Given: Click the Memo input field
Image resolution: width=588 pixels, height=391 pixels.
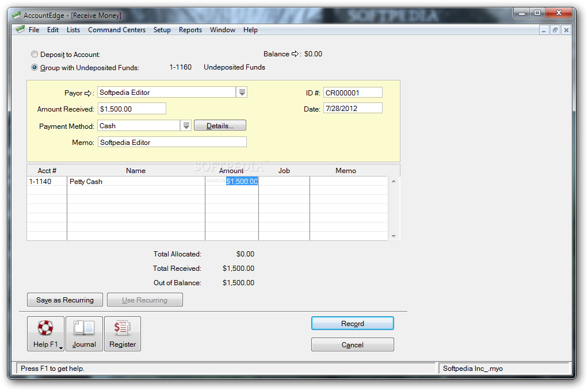Looking at the screenshot, I should click(172, 142).
